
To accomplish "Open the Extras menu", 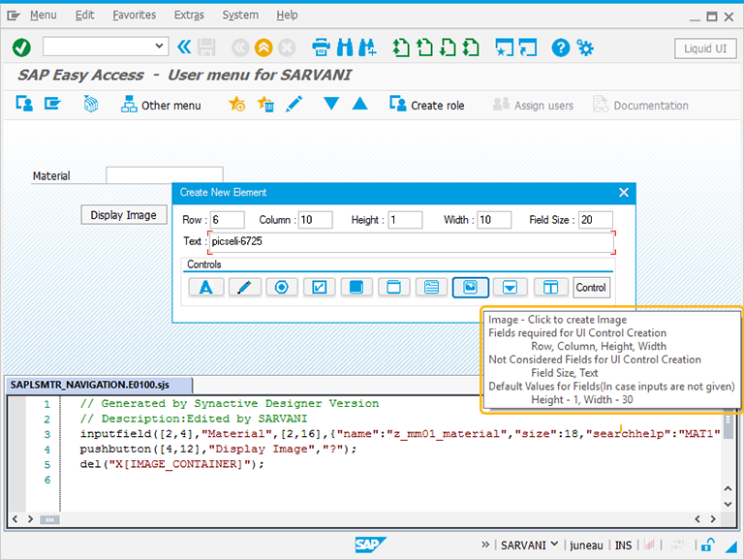I will [189, 16].
